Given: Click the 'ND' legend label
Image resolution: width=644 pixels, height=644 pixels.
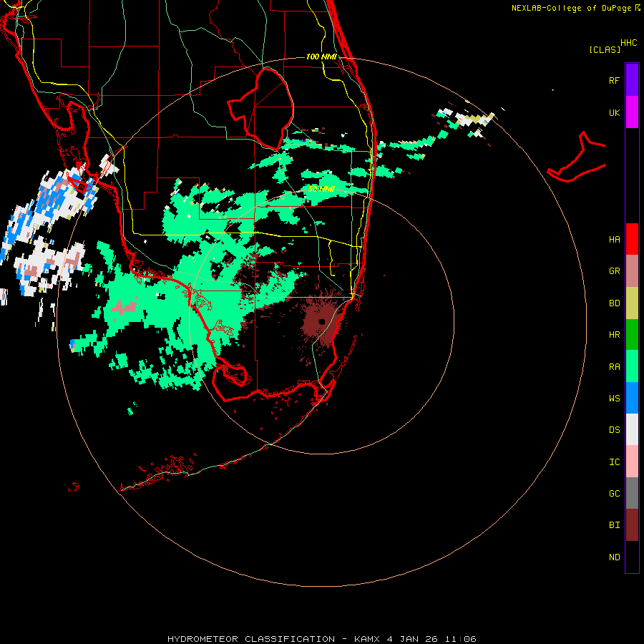Looking at the screenshot, I should (614, 557).
